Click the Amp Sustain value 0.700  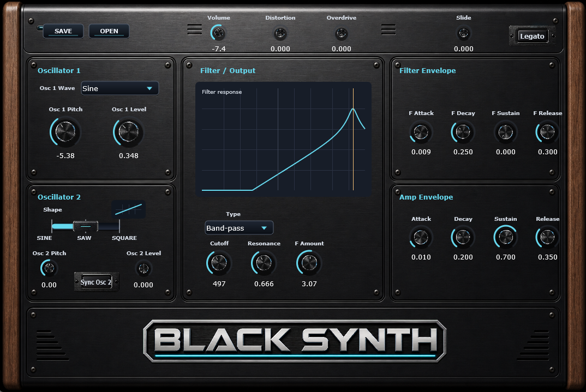(x=506, y=257)
